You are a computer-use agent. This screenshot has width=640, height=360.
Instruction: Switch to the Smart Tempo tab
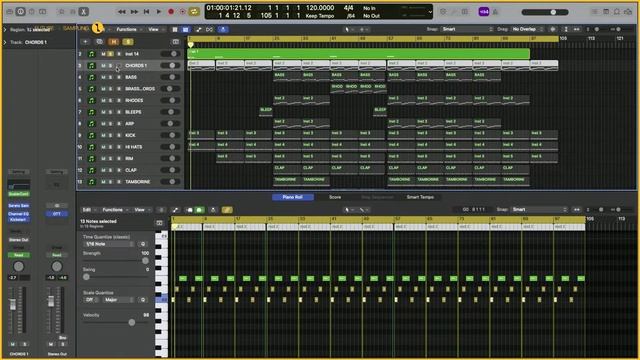point(420,197)
